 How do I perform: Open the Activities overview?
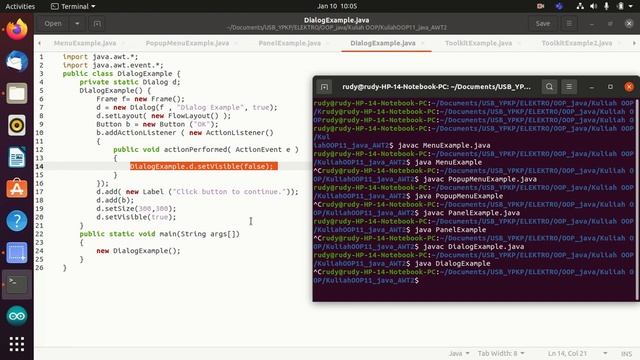pyautogui.click(x=20, y=6)
